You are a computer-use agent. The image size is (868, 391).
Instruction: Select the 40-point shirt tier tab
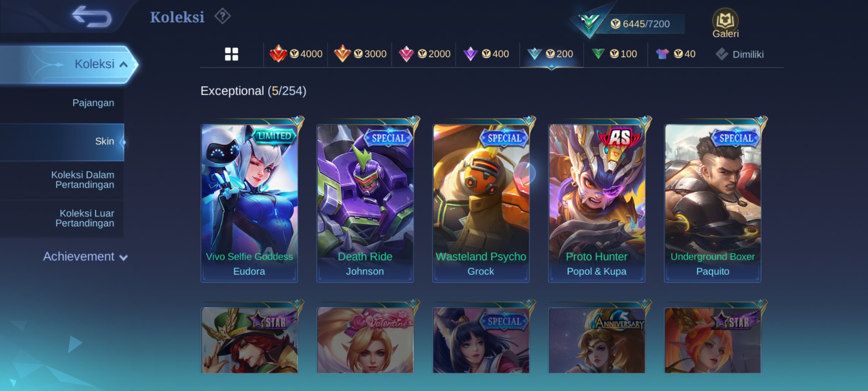[675, 54]
